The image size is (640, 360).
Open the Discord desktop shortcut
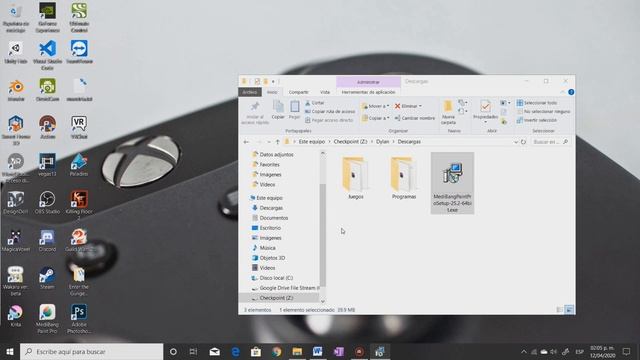tap(47, 240)
